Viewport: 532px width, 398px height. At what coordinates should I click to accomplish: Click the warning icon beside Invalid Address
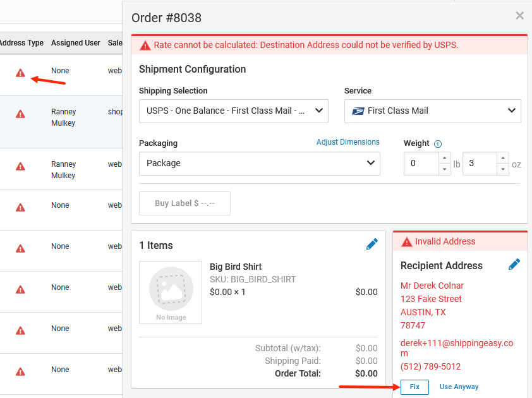406,242
